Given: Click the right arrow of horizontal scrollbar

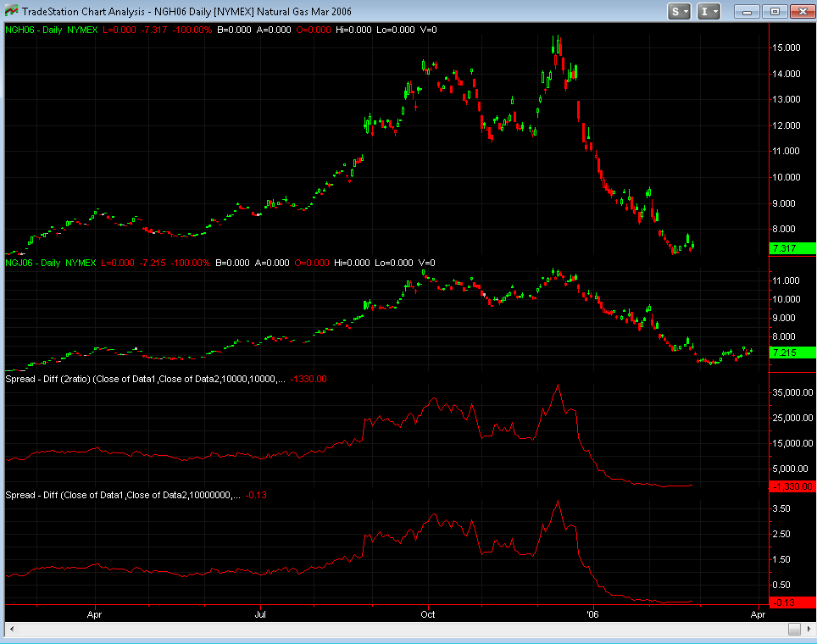Looking at the screenshot, I should pos(809,629).
